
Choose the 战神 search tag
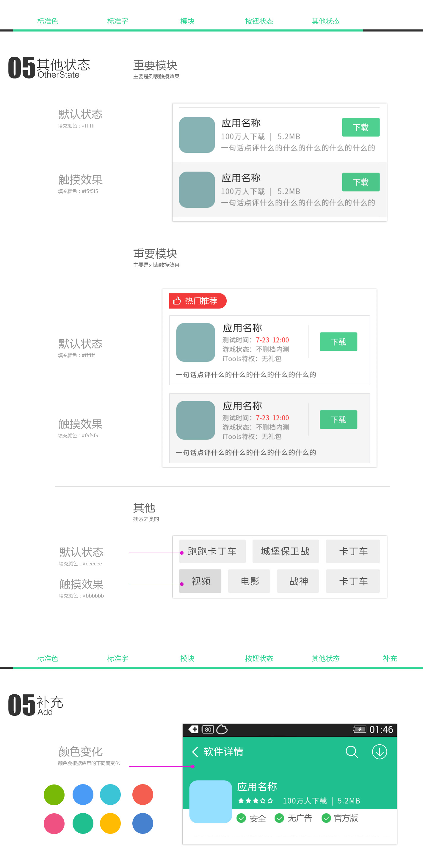tap(298, 581)
